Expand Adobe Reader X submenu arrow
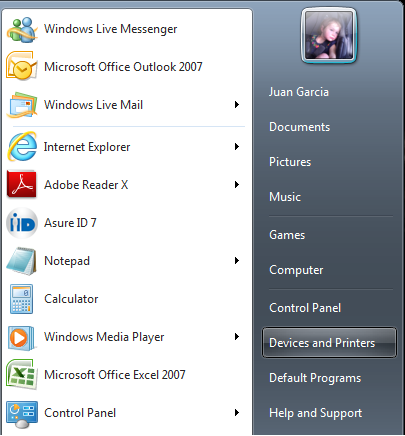405x436 pixels. click(x=237, y=184)
